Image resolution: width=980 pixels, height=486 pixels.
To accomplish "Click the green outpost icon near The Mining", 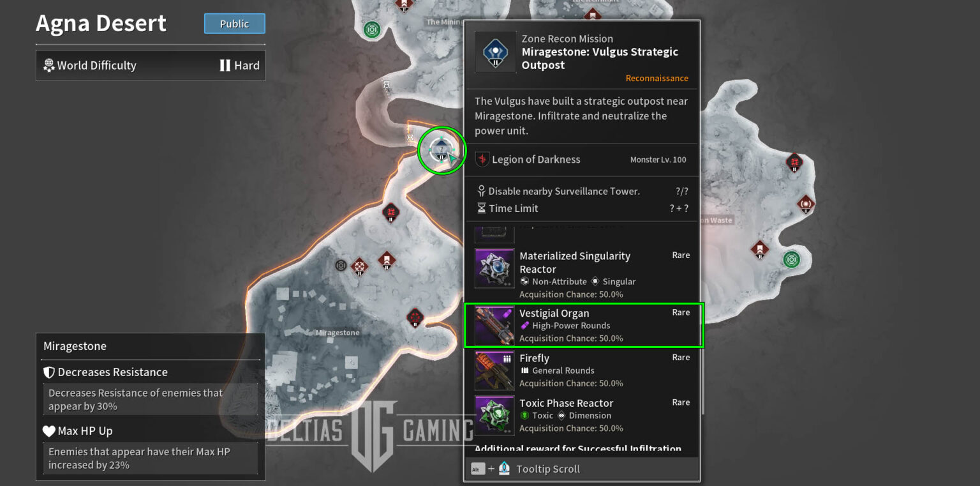I will click(372, 29).
